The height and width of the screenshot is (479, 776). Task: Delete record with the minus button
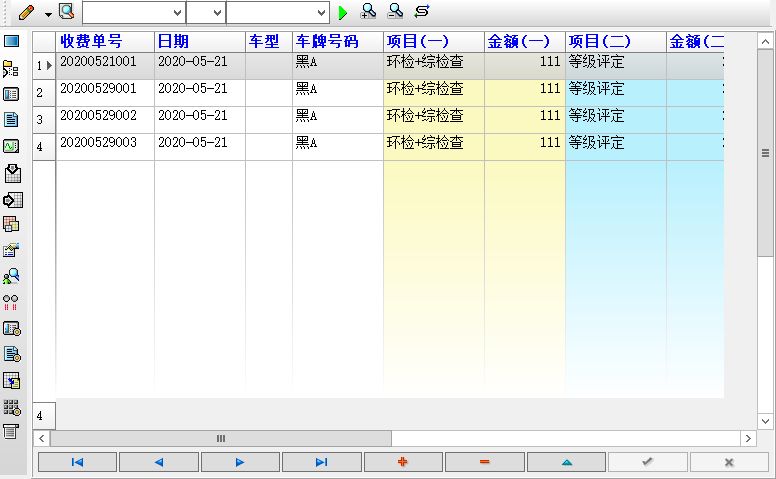pyautogui.click(x=485, y=462)
